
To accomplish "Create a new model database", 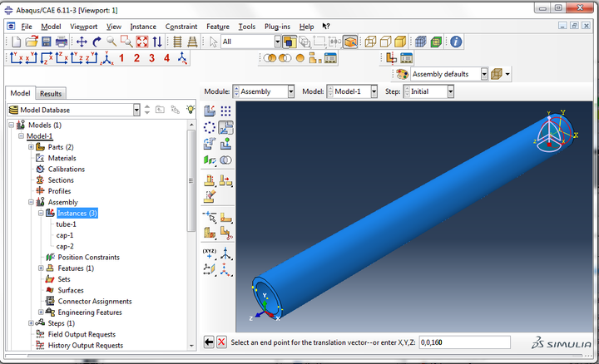I will (x=16, y=42).
